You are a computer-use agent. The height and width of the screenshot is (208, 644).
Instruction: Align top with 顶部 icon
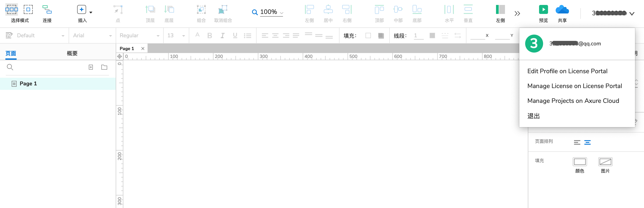click(x=379, y=9)
